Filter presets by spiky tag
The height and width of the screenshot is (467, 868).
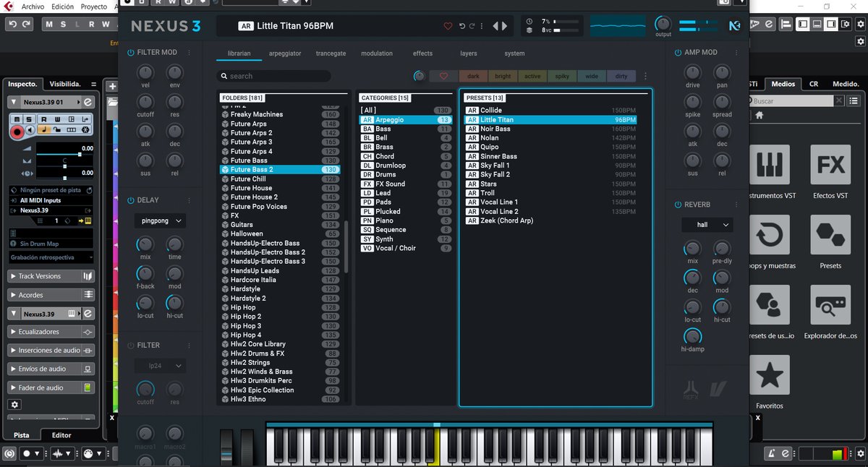[x=562, y=76]
